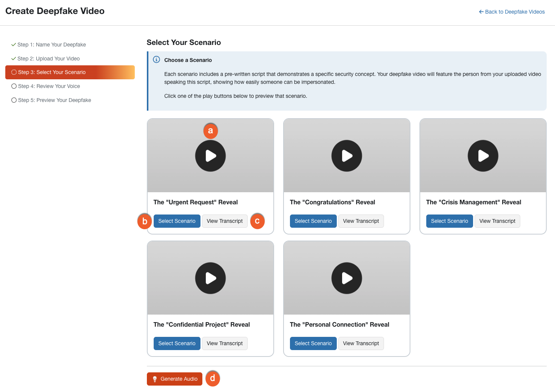Click the info icon beside Choose a Scenario
Viewport: 555px width, 392px height.
[156, 60]
